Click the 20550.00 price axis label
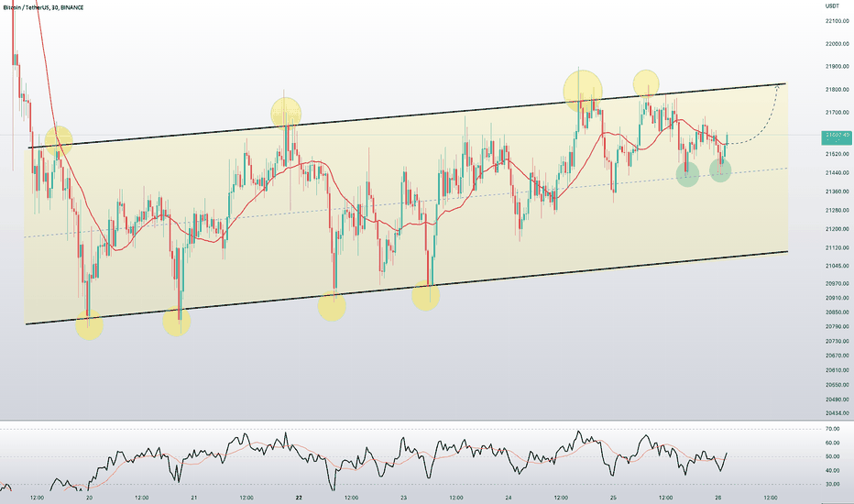Screen dimensions: 854x504 838,385
